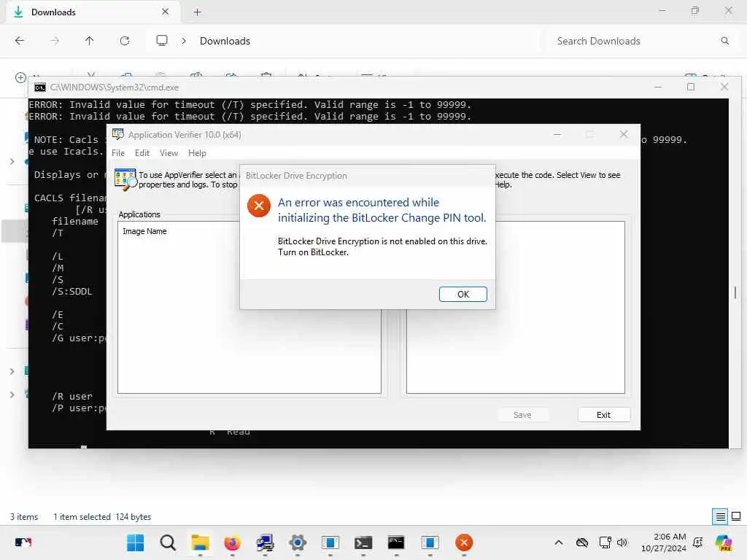Open the volume tray icon
The height and width of the screenshot is (560, 747).
pos(622,542)
